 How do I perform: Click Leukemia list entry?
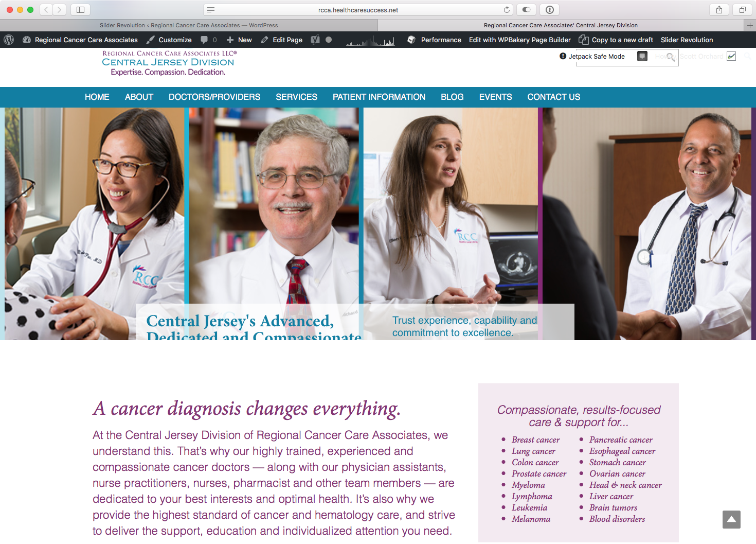tap(529, 507)
